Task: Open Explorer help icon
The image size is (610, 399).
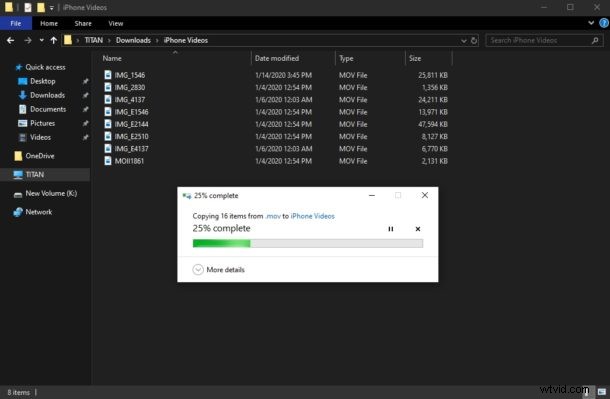Action: click(x=604, y=23)
